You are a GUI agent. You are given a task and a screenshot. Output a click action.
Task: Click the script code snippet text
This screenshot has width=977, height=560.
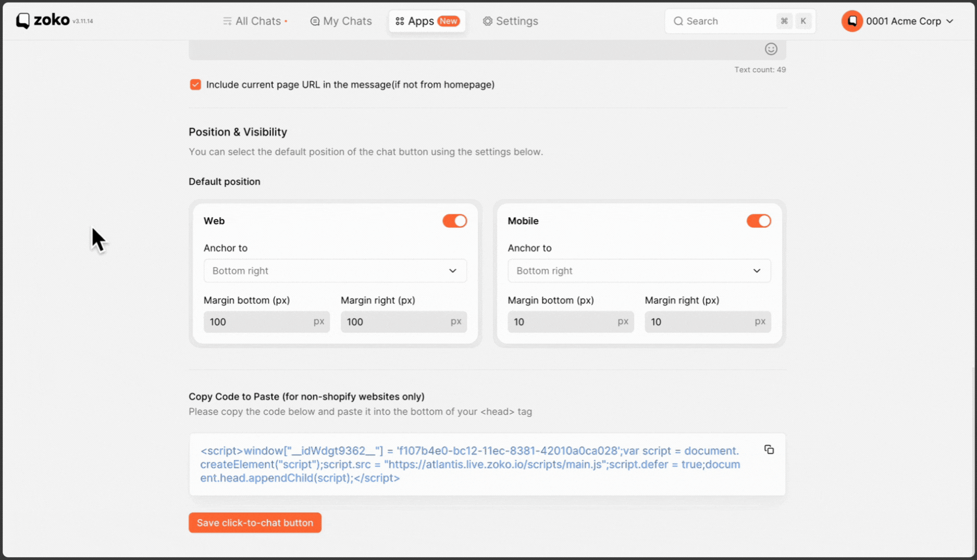click(470, 464)
